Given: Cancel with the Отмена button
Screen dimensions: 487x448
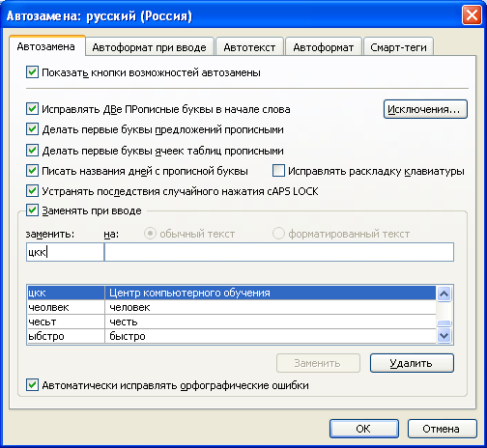Looking at the screenshot, I should pos(442,429).
